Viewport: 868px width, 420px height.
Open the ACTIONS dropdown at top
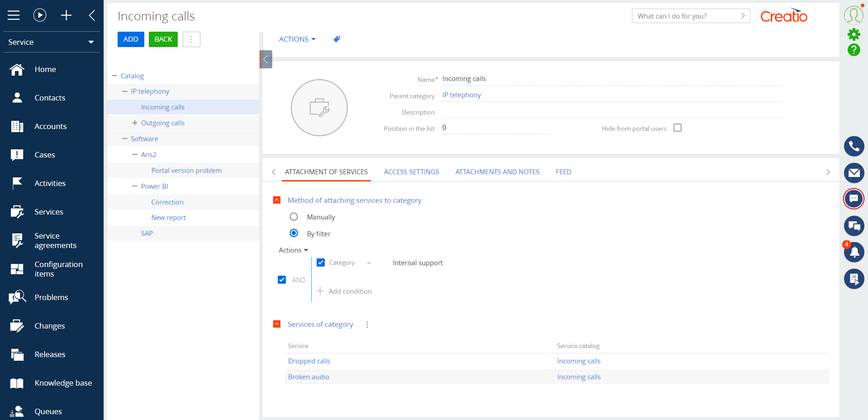(297, 39)
